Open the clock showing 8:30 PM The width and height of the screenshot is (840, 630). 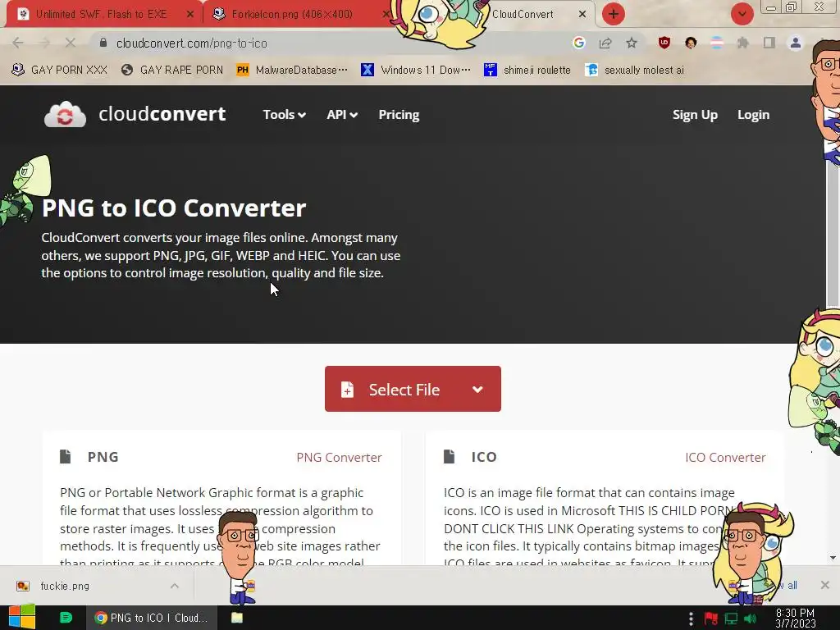795,618
